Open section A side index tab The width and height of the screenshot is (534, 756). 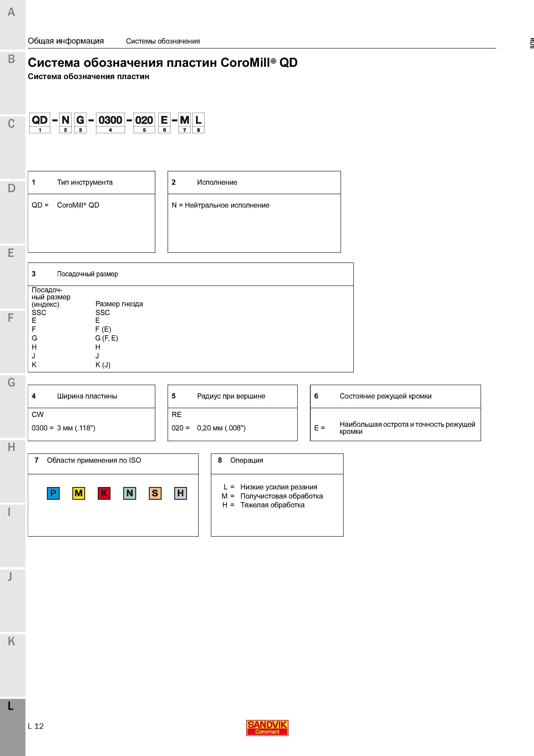click(x=12, y=24)
